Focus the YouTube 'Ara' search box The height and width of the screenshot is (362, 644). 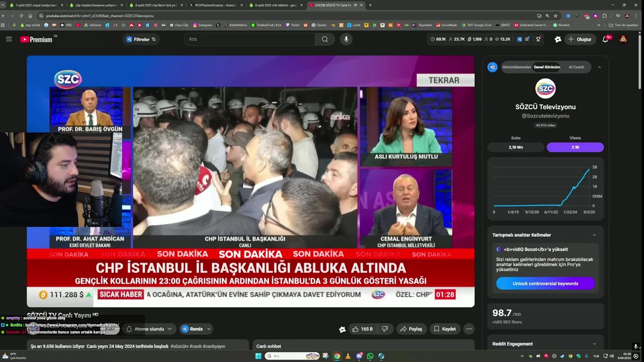[x=249, y=39]
